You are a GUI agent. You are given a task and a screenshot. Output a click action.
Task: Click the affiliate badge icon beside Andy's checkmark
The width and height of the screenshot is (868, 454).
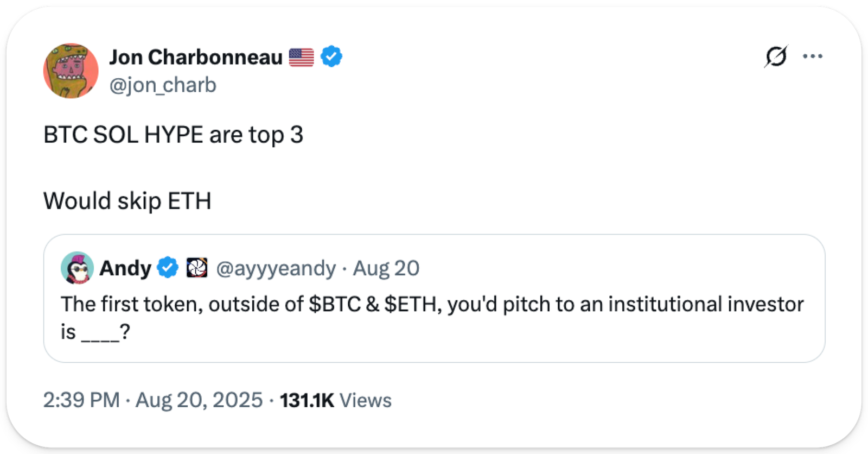tap(196, 268)
